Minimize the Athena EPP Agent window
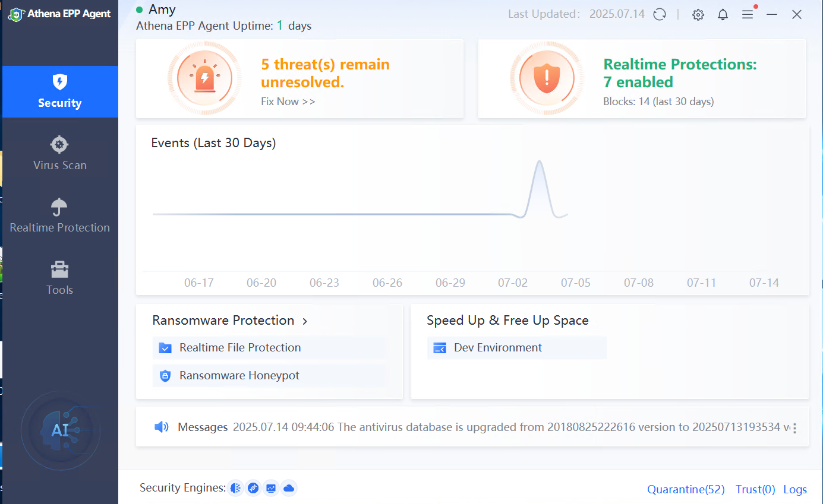The width and height of the screenshot is (823, 504). (x=772, y=15)
